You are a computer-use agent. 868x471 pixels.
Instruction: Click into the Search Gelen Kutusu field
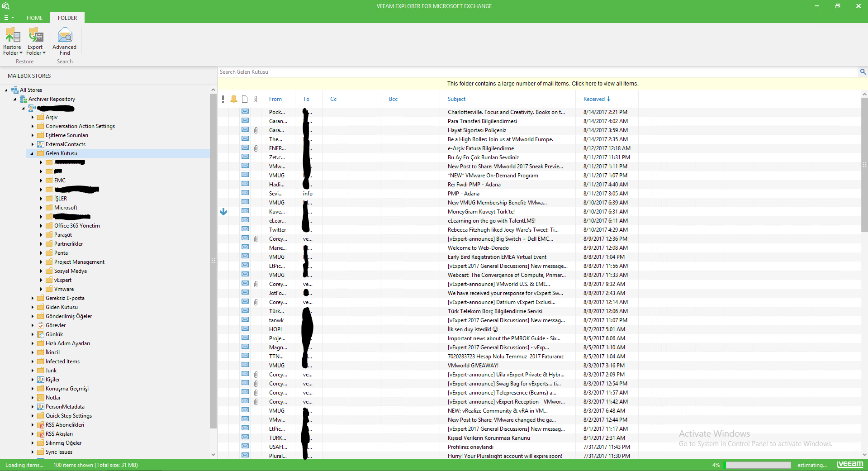click(x=538, y=72)
